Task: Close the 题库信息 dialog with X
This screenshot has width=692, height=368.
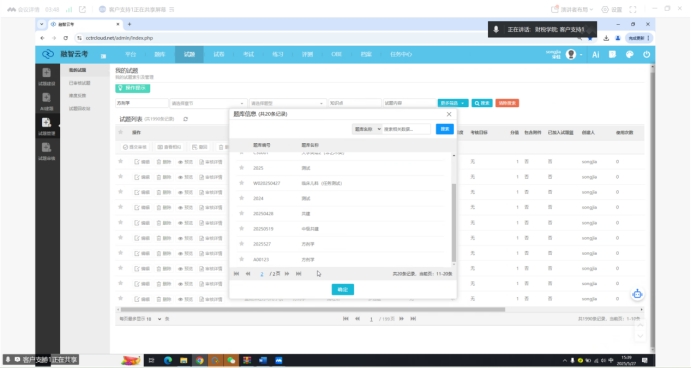Action: tap(449, 114)
